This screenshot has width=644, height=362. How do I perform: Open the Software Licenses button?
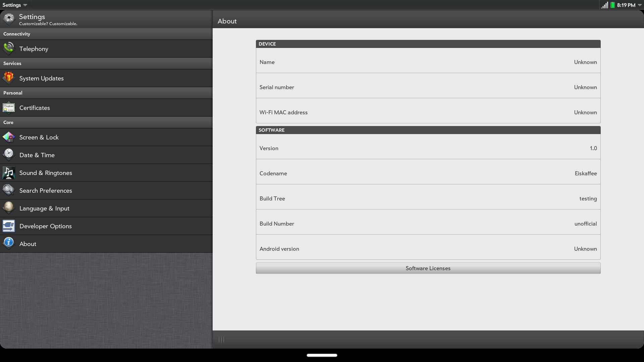(428, 268)
